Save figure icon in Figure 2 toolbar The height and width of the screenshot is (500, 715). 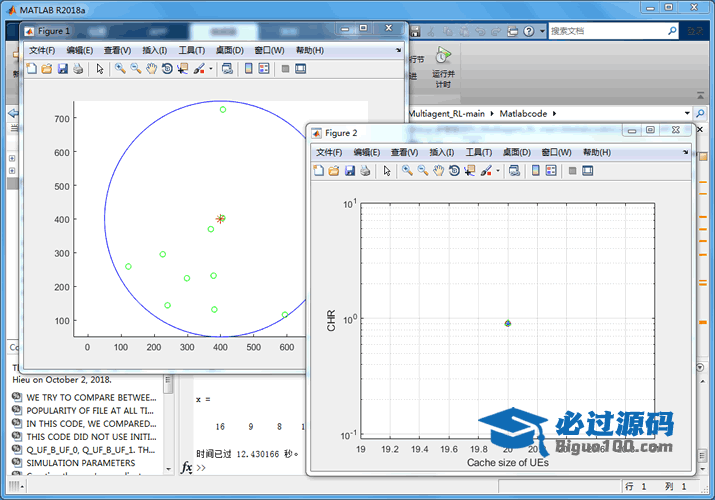[350, 171]
